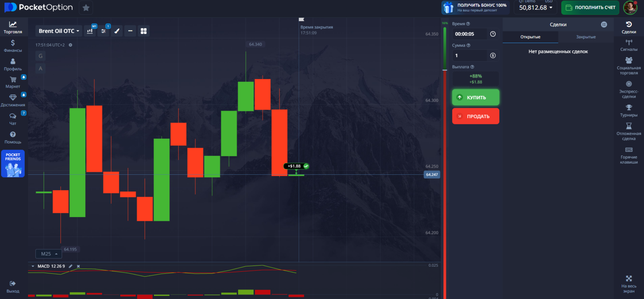Open the Tournaments trophy icon
The width and height of the screenshot is (644, 299).
[629, 110]
